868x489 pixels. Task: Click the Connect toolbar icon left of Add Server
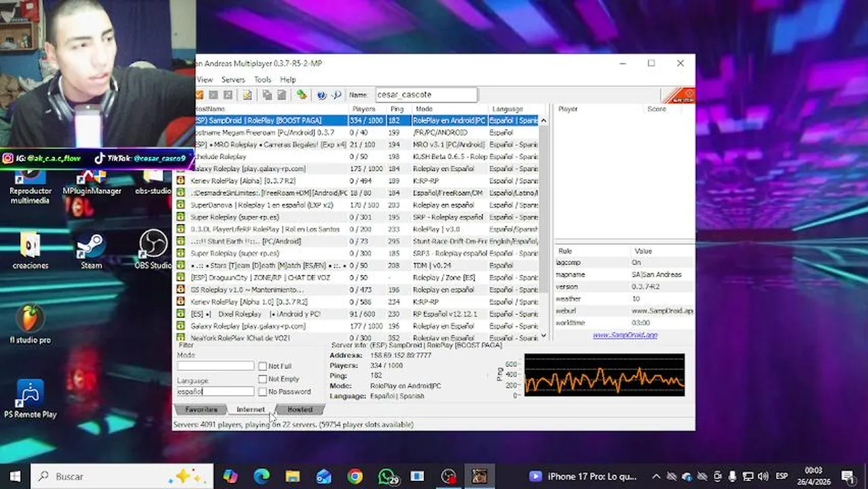tap(199, 95)
